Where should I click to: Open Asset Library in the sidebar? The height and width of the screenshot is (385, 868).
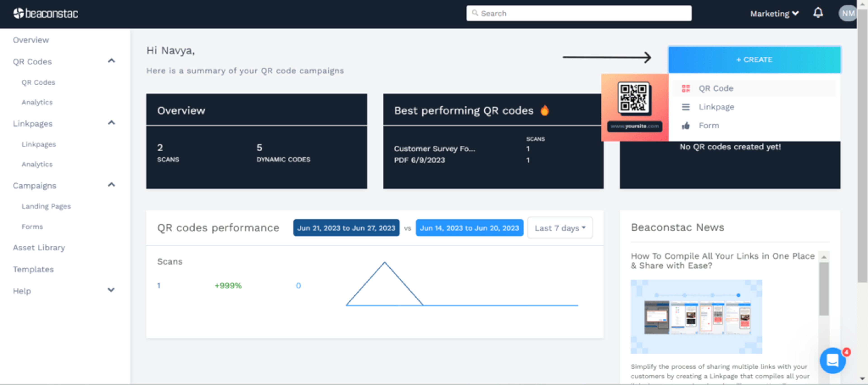(39, 248)
